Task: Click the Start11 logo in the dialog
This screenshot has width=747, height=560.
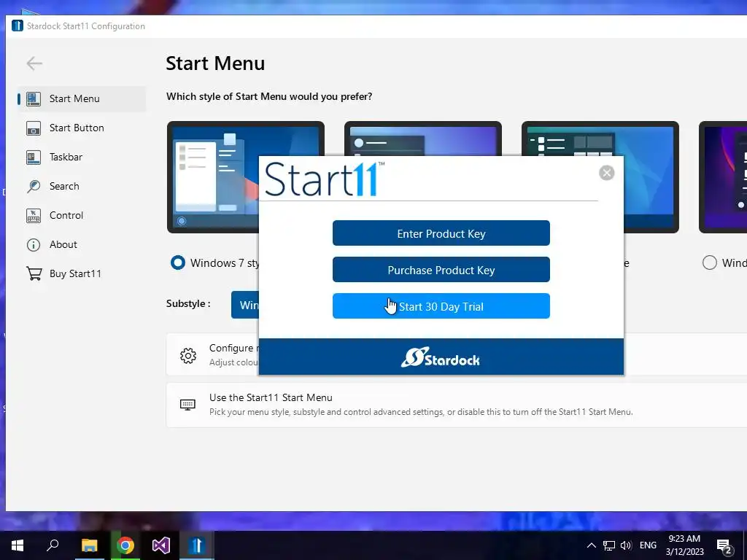Action: pyautogui.click(x=325, y=179)
